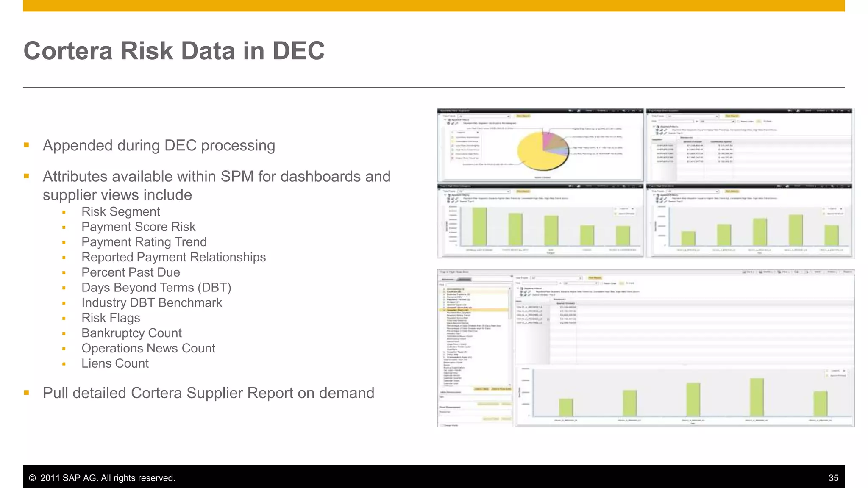The image size is (868, 488).
Task: Click the pink pie chart slice
Action: (x=547, y=139)
